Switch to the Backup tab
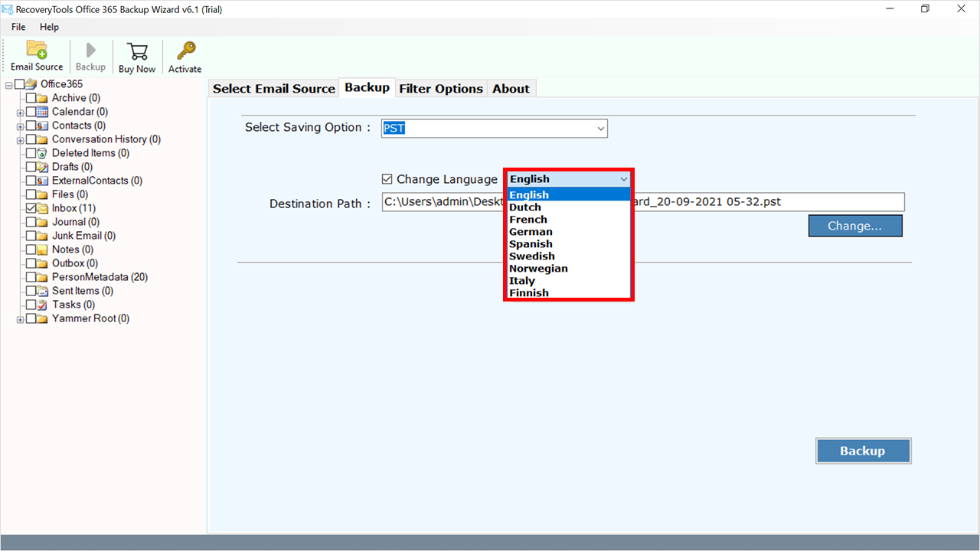The image size is (980, 551). click(x=367, y=87)
